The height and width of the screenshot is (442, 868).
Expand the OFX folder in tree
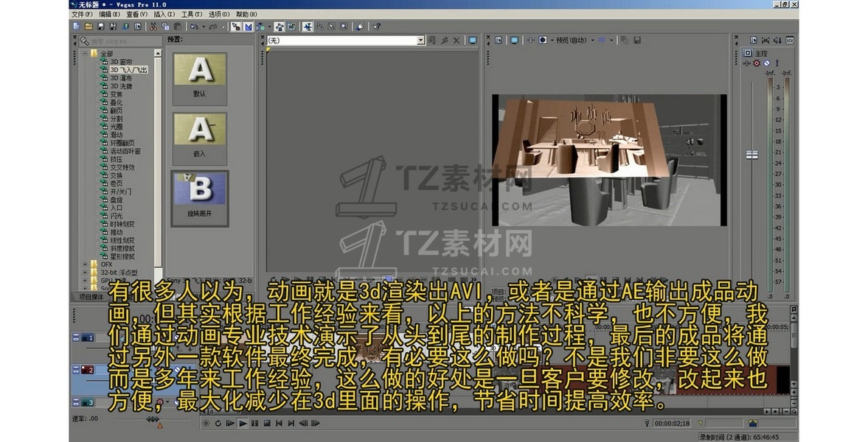point(86,264)
